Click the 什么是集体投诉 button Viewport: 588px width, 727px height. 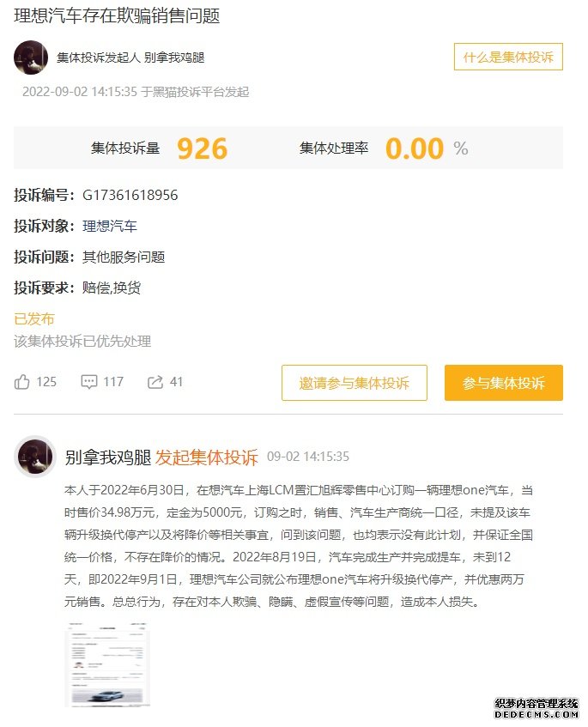click(508, 57)
